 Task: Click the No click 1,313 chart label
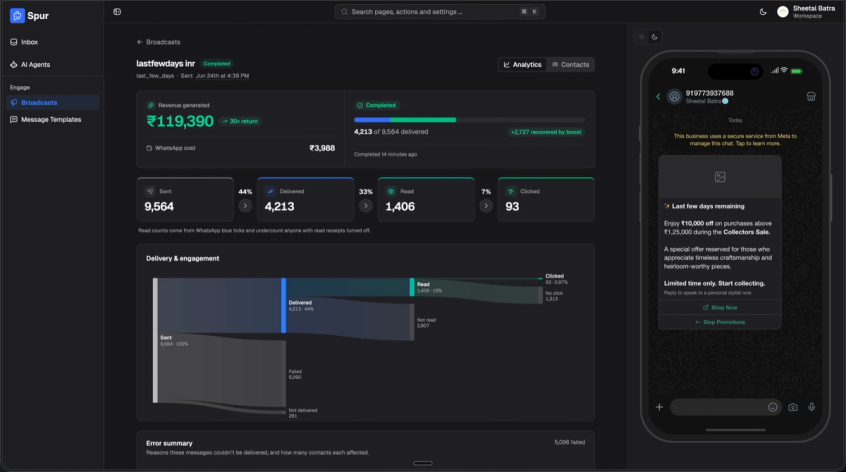click(x=554, y=296)
